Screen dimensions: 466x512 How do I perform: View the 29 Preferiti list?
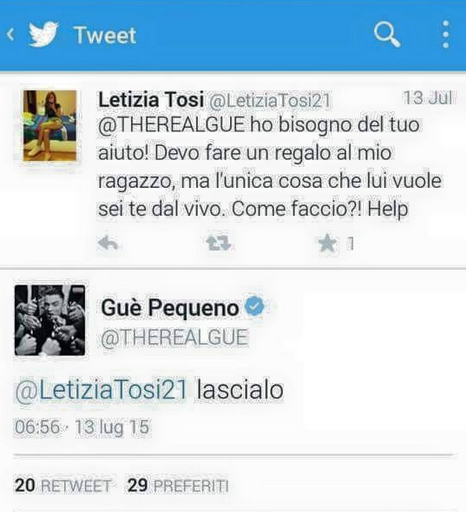178,485
